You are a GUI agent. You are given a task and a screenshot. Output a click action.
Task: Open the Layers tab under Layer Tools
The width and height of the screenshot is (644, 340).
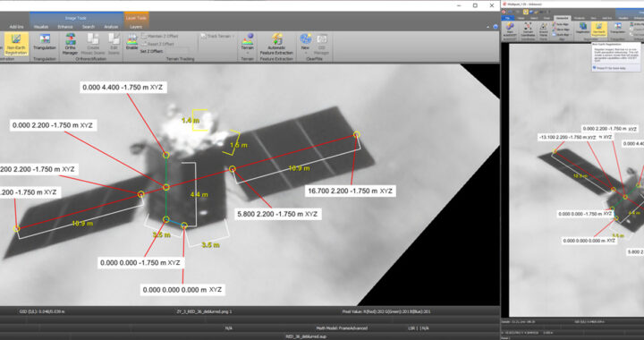coord(136,27)
